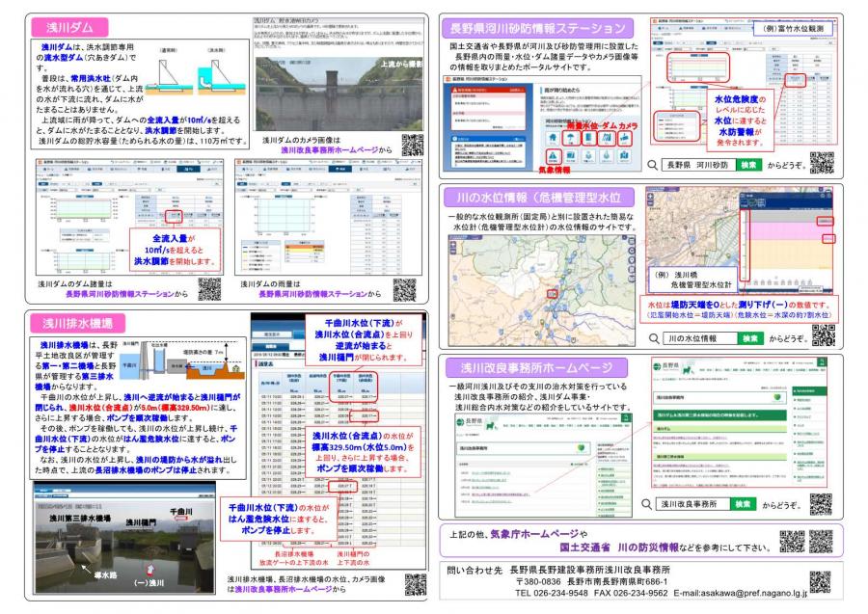The image size is (868, 614).
Task: Click the 浅川改良事務所ホームページ purple heading
Action: (x=536, y=367)
